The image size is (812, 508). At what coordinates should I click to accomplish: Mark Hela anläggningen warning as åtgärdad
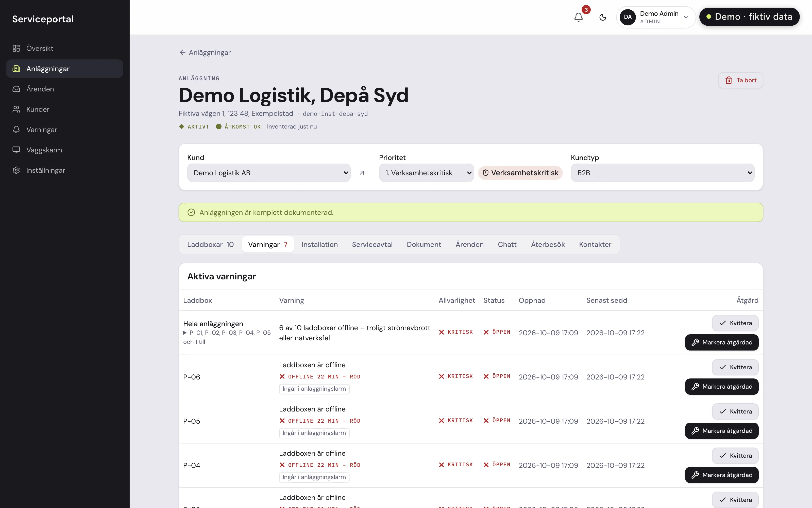click(722, 342)
